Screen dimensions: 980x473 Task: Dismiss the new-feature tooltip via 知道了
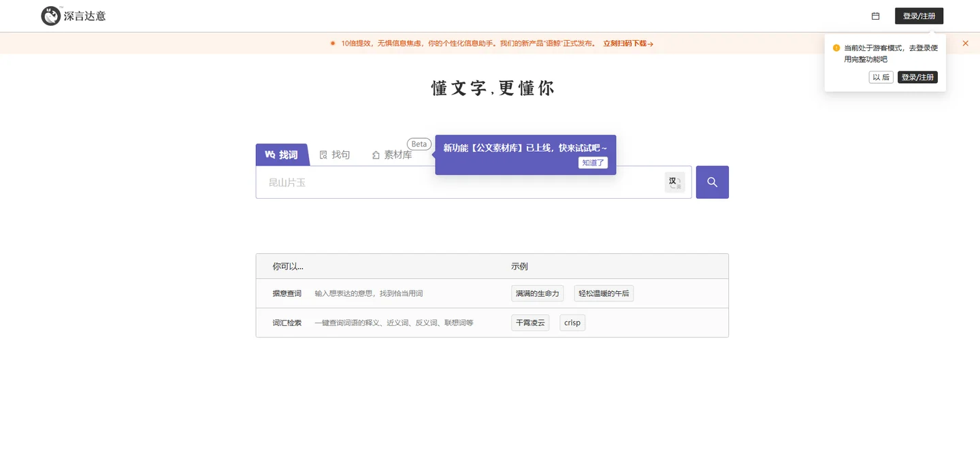tap(592, 163)
